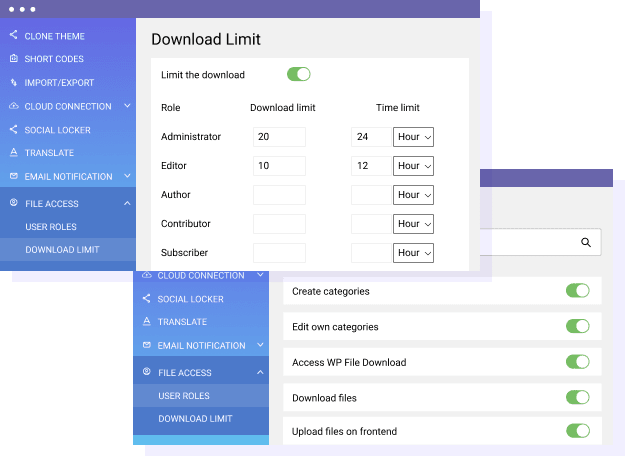Viewport: 625px width, 456px height.
Task: Click the Author download limit input field
Action: 279,195
